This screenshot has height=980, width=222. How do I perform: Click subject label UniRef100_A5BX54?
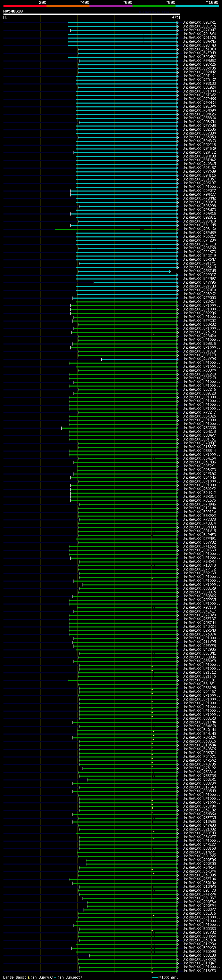click(199, 122)
